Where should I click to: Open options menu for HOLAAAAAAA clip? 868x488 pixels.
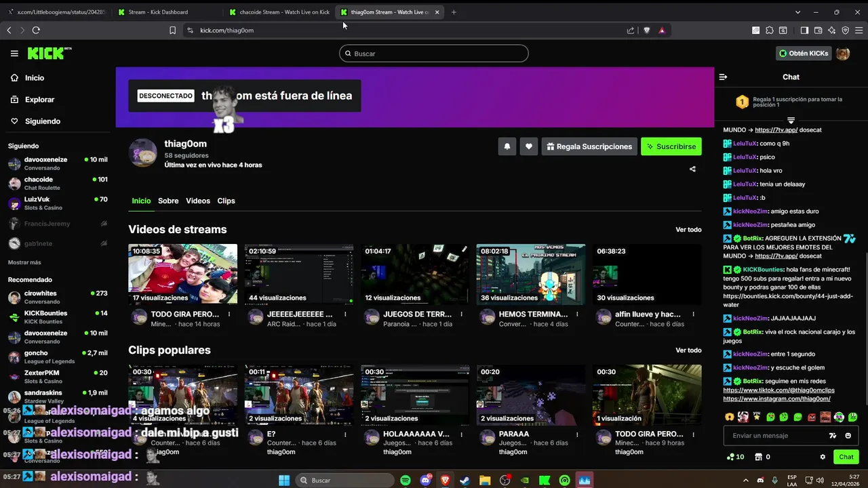tap(461, 434)
